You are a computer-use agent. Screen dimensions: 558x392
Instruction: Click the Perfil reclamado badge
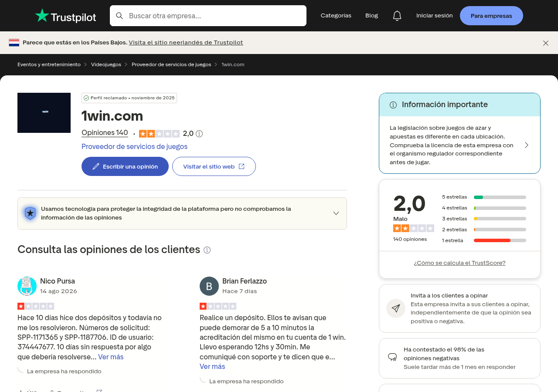pyautogui.click(x=129, y=98)
